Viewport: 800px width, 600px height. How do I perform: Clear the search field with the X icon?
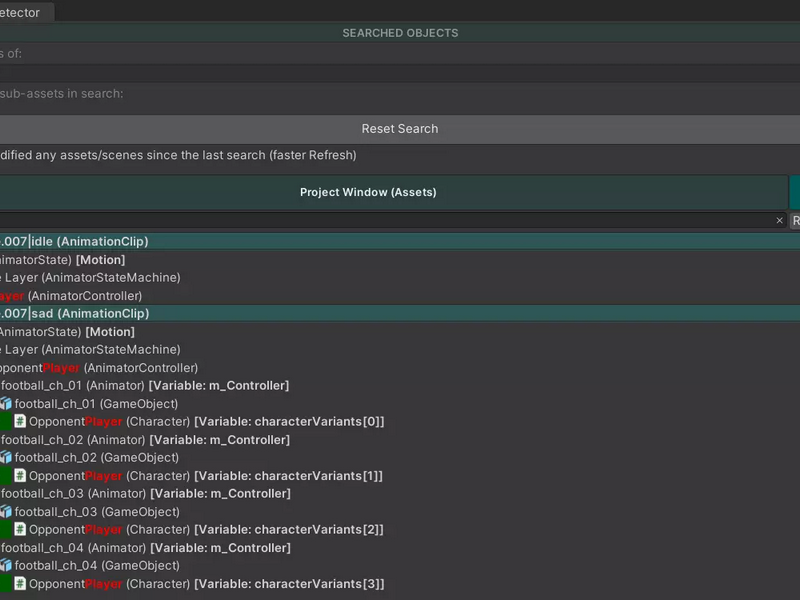(x=779, y=220)
